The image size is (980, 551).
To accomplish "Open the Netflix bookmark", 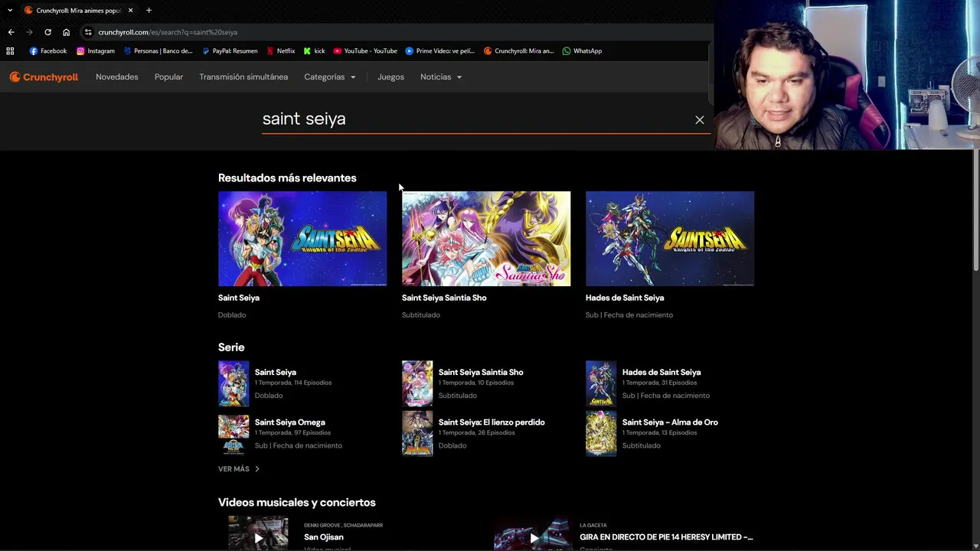I will 281,51.
